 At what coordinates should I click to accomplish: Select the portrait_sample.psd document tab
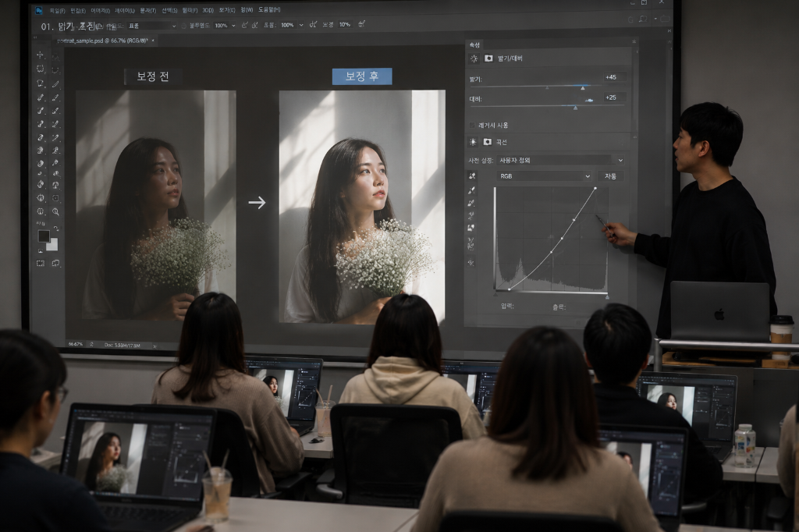tap(102, 41)
